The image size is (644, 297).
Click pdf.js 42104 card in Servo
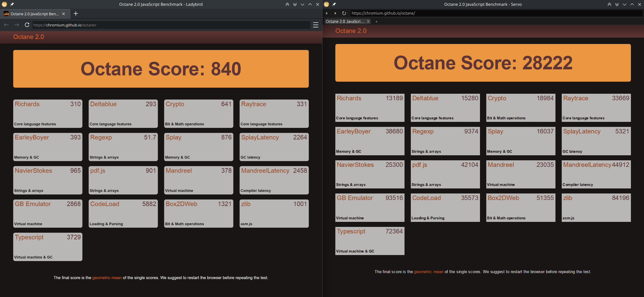(445, 174)
